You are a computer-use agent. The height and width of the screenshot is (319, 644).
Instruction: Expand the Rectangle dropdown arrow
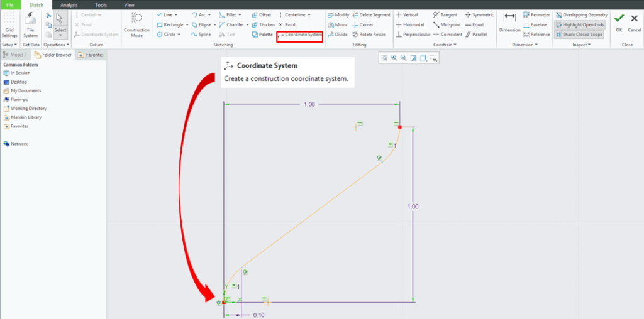pyautogui.click(x=187, y=24)
